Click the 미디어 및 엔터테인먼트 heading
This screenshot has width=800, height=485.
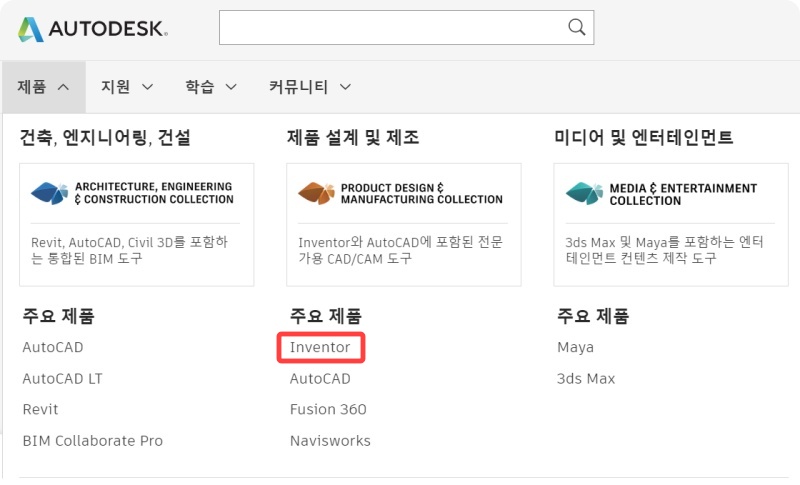pos(644,137)
